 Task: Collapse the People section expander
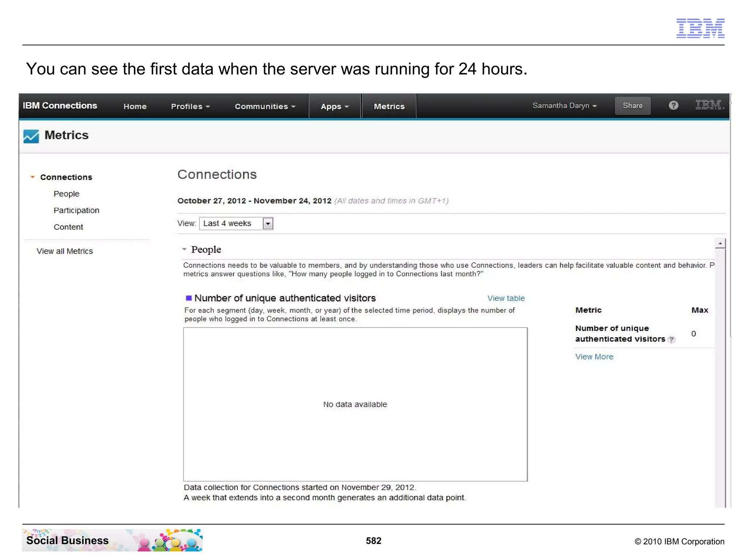click(184, 249)
